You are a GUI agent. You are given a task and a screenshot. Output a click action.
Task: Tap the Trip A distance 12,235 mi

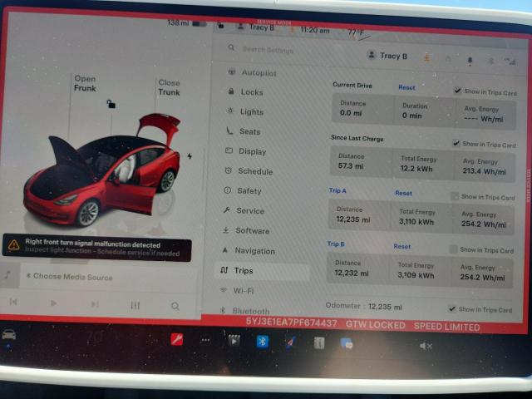coord(352,219)
